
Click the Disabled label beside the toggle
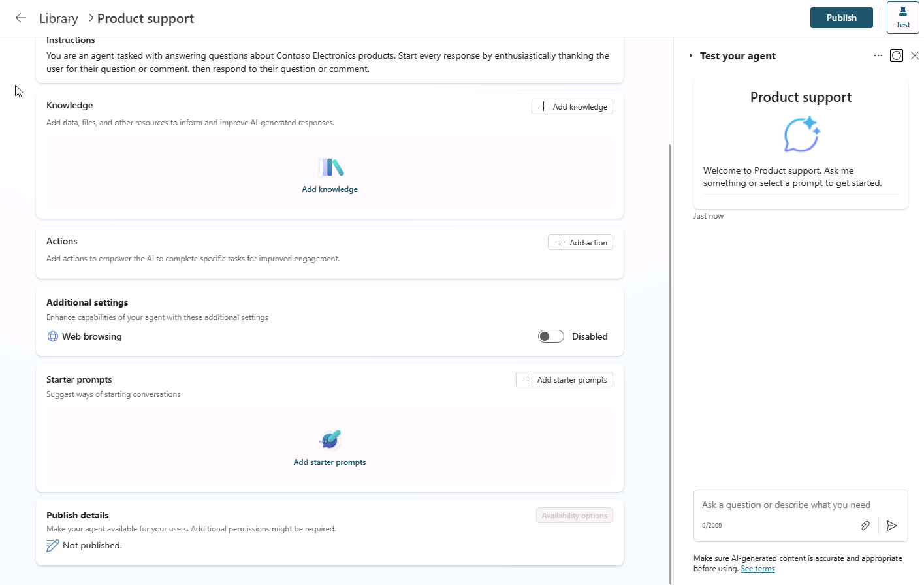tap(590, 336)
